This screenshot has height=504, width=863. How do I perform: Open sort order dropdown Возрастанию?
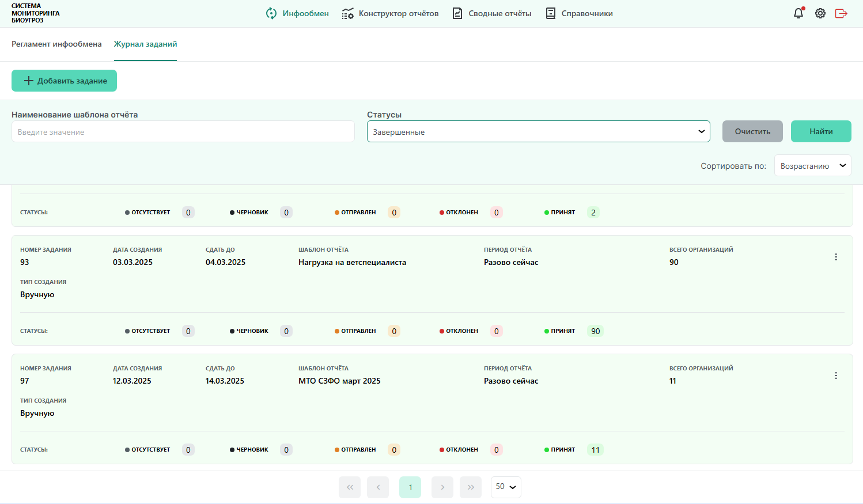(x=813, y=165)
